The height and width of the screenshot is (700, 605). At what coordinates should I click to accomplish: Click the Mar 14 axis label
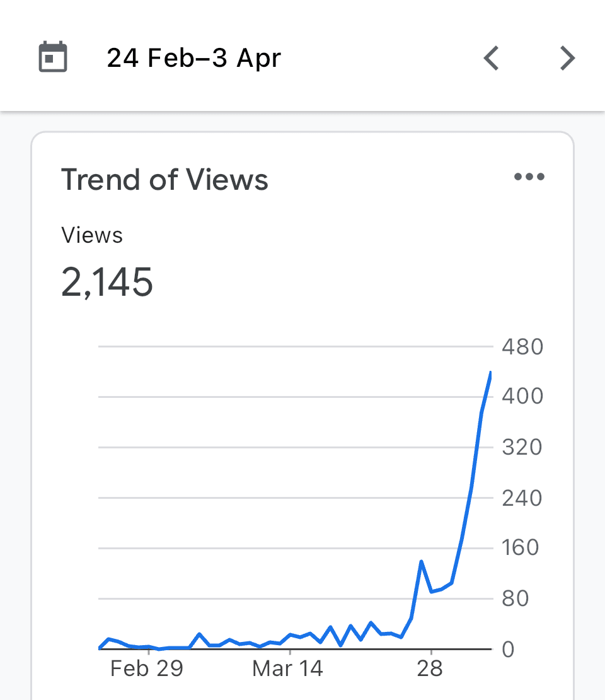pyautogui.click(x=288, y=668)
